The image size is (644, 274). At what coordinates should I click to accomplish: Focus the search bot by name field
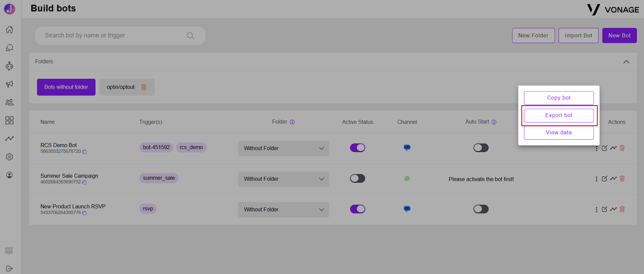click(120, 35)
